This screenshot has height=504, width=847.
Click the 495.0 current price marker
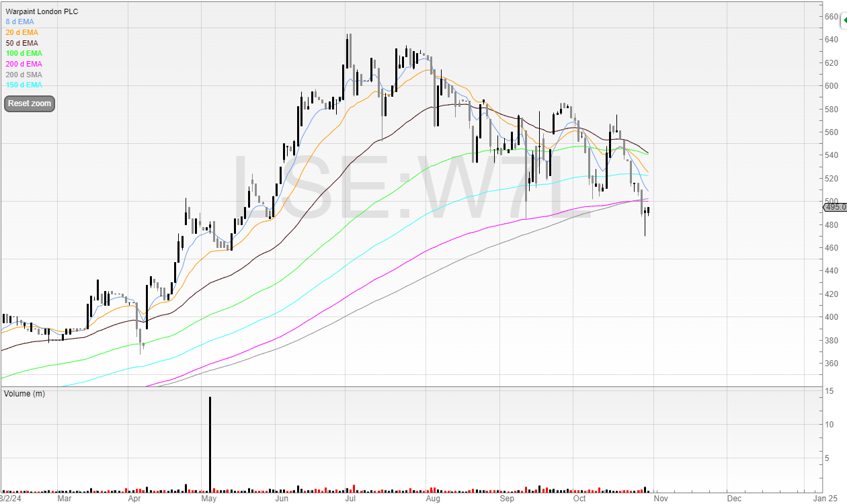835,207
